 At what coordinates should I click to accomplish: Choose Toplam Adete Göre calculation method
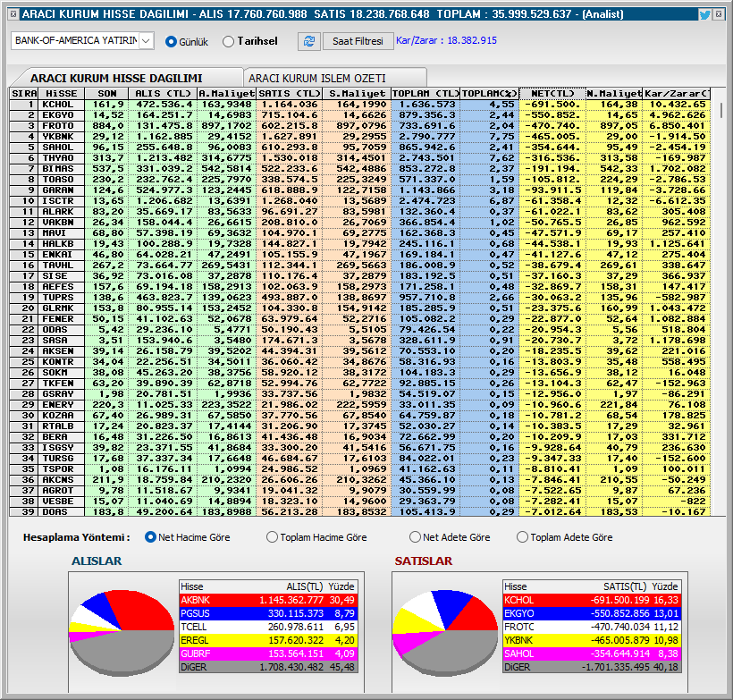[565, 537]
